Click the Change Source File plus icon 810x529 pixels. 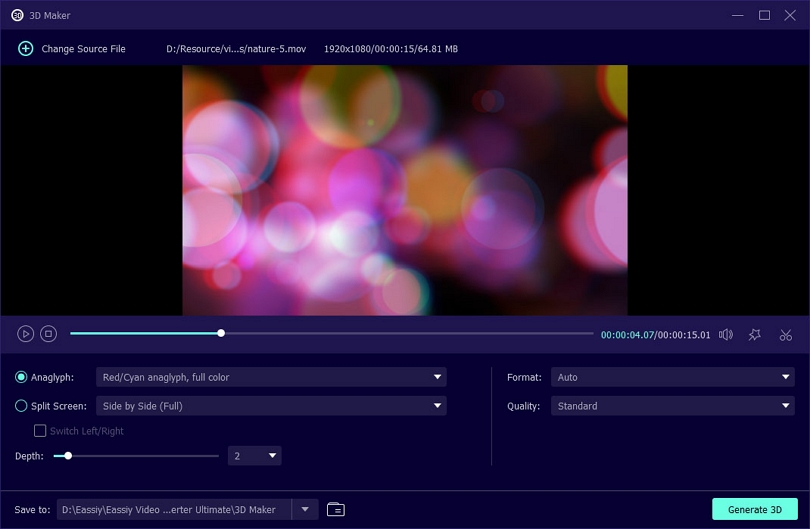click(x=25, y=49)
